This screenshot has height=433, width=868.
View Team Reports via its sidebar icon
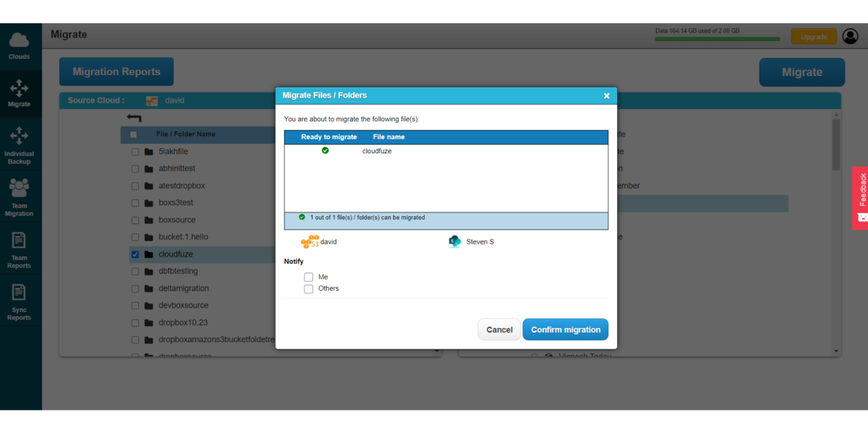click(x=20, y=246)
